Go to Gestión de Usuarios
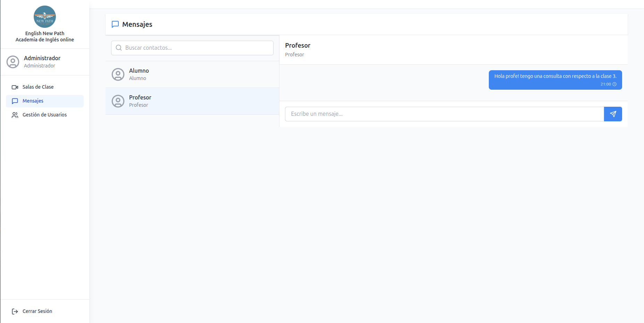Screen dimensions: 644x323 tap(44, 115)
